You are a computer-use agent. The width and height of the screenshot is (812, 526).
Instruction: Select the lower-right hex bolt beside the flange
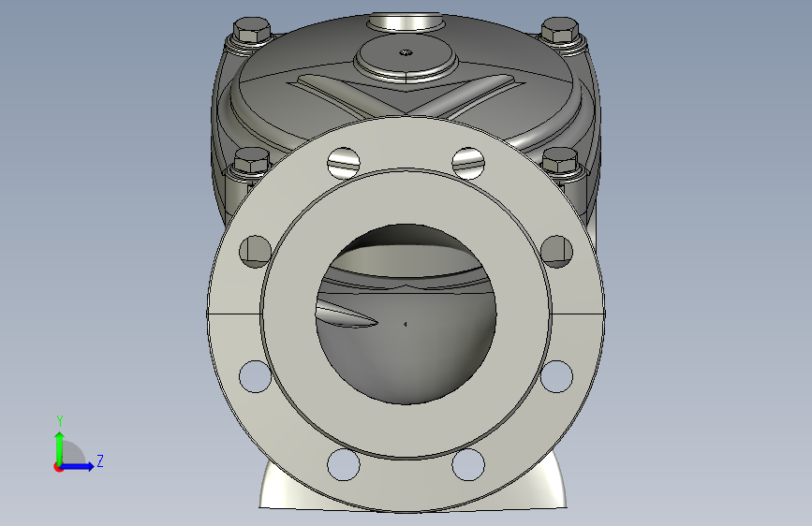pyautogui.click(x=560, y=160)
